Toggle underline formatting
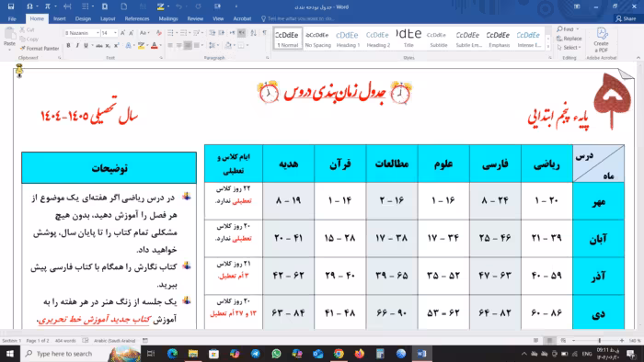This screenshot has width=644, height=362. (86, 46)
